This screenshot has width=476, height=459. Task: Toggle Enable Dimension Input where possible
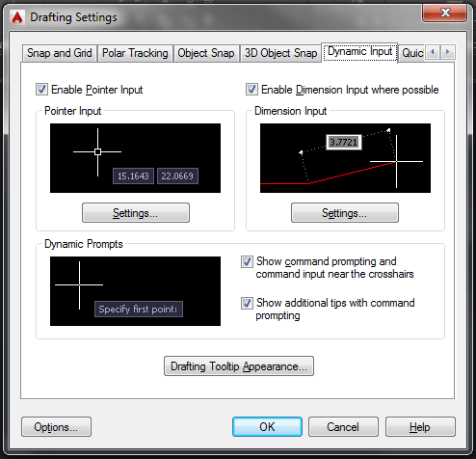251,90
